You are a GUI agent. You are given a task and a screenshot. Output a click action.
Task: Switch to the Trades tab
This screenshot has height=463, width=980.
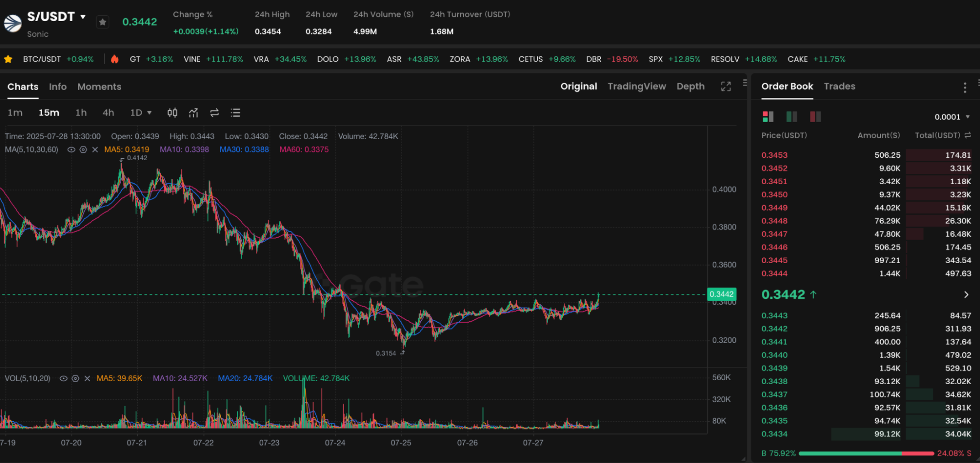click(x=839, y=87)
